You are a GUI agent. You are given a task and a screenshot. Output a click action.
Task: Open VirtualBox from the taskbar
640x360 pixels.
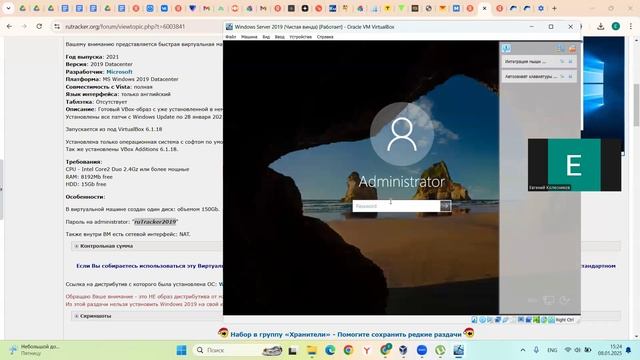coord(403,350)
